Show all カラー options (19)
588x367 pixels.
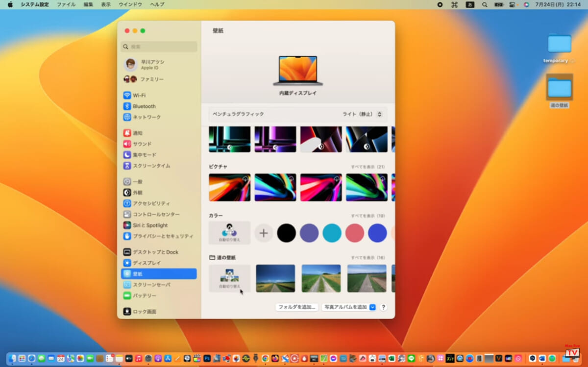368,216
